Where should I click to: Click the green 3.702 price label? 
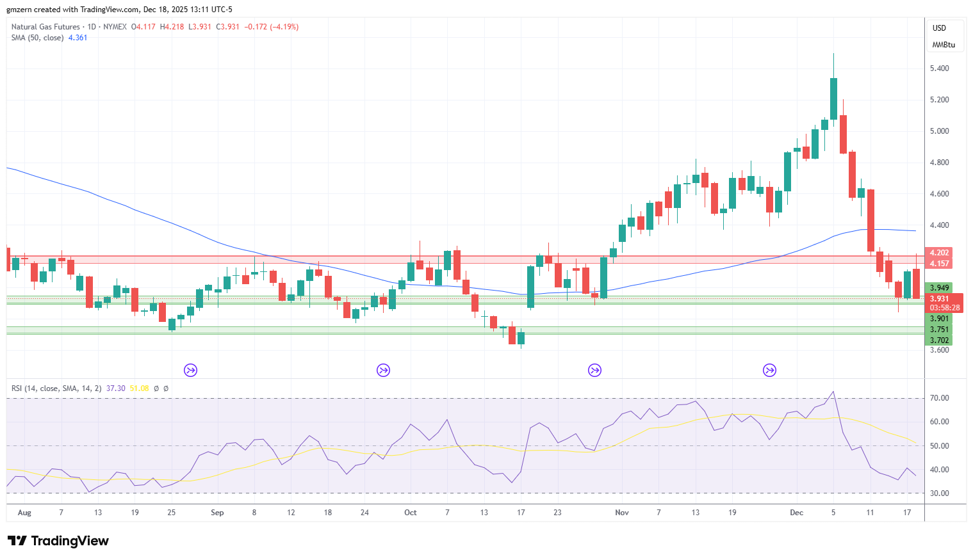(939, 340)
